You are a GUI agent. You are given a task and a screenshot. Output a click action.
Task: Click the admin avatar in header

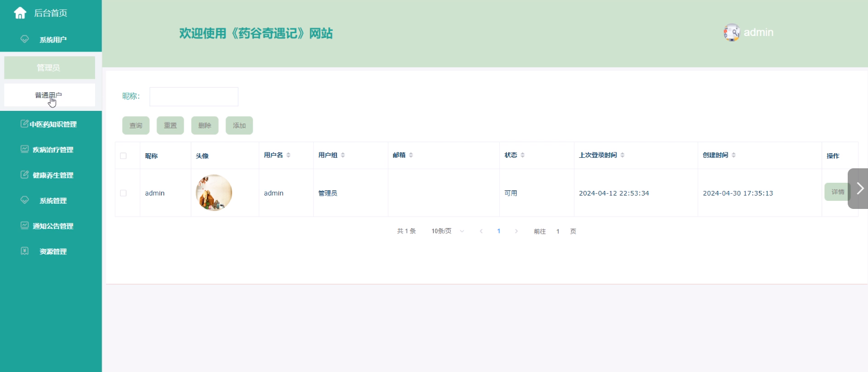[732, 32]
